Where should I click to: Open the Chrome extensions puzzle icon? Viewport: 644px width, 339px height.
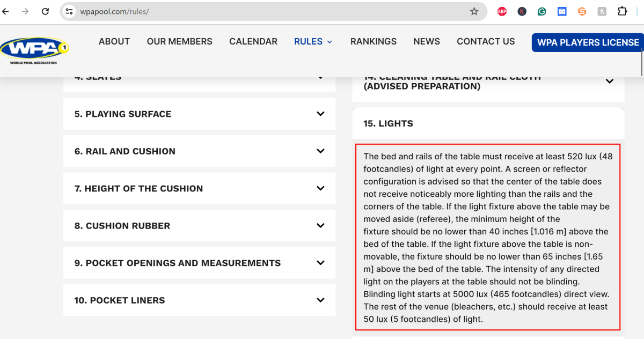(622, 11)
